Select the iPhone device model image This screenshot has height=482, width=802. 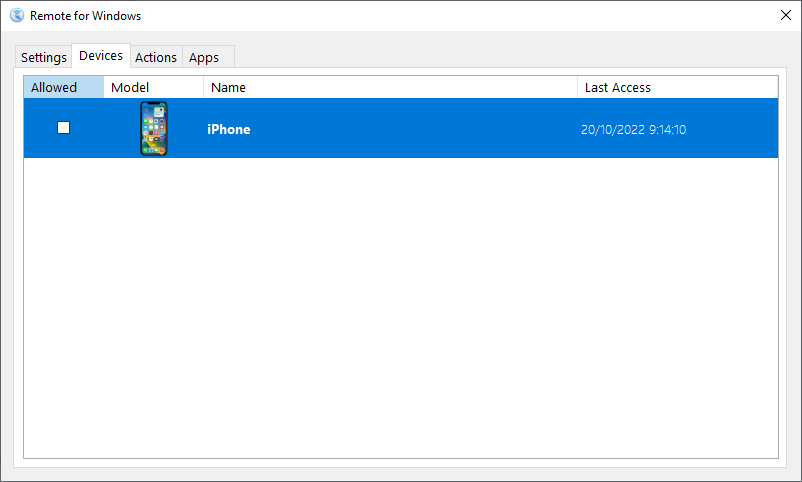coord(154,129)
